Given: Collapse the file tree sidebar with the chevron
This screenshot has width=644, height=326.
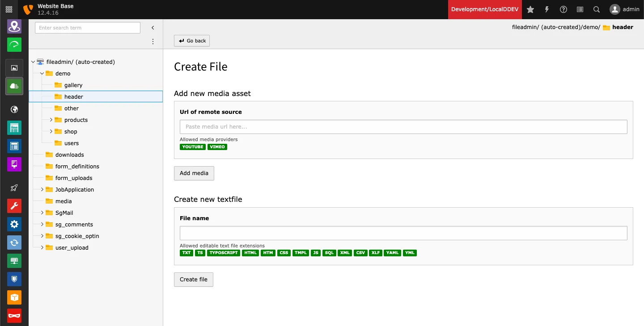Looking at the screenshot, I should (153, 27).
